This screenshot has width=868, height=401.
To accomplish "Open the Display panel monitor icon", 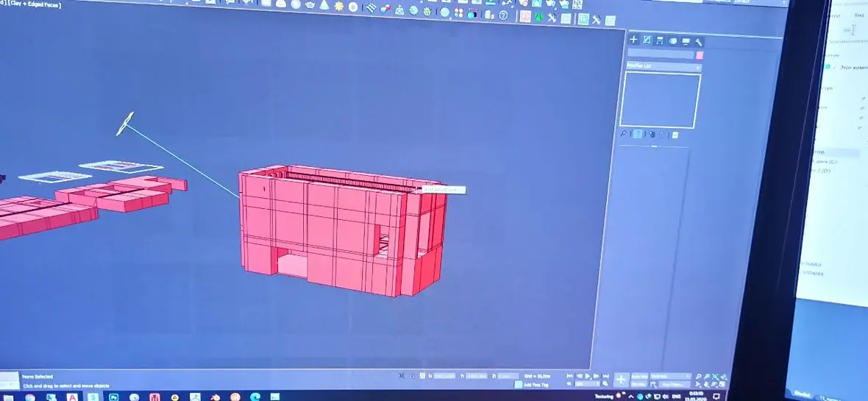I will [686, 41].
